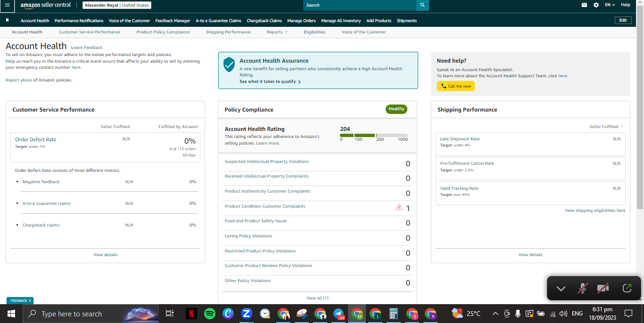Viewport: 644px width, 323px height.
Task: Open the Alexander Royal United States account switcher
Action: 117,5
